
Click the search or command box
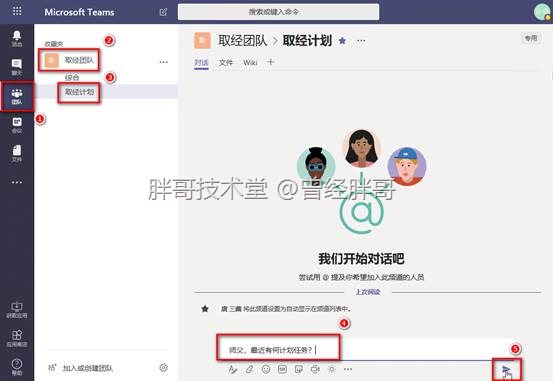278,12
